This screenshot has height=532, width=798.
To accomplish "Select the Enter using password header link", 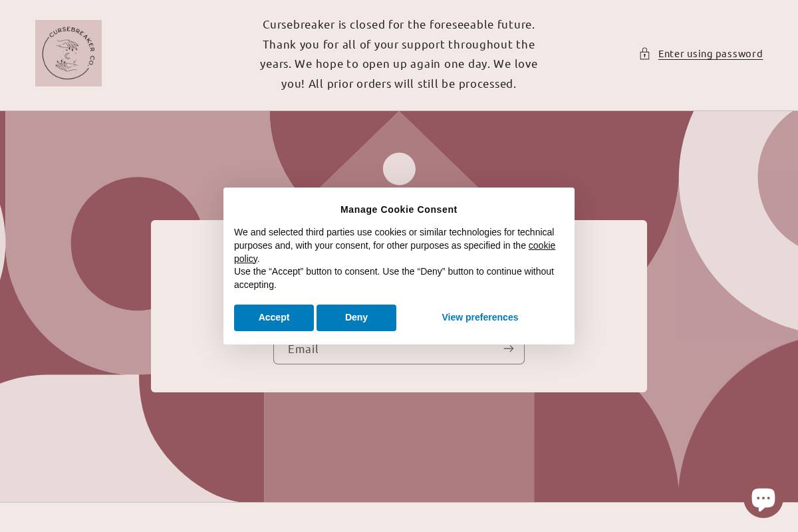I will pos(710,54).
